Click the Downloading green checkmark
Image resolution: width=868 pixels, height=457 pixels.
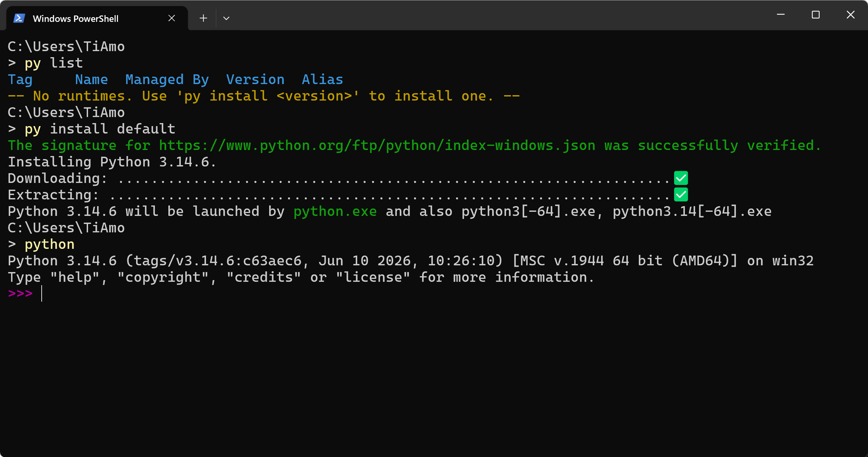(680, 178)
